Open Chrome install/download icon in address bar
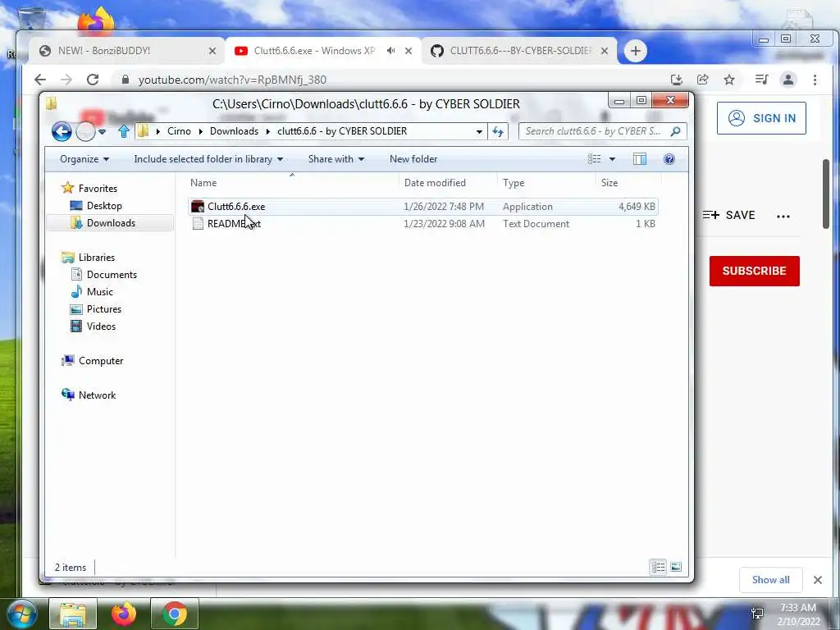The width and height of the screenshot is (840, 630). pos(677,80)
